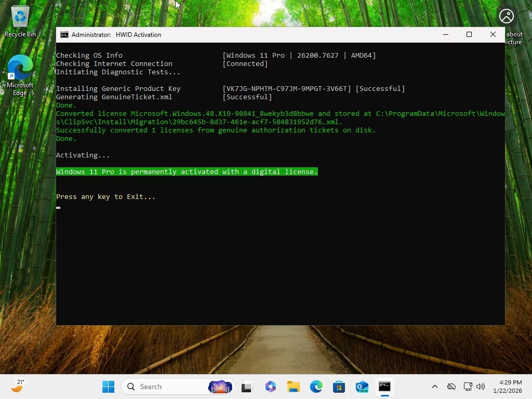Open File Explorer from the taskbar
The image size is (532, 399).
coord(294,387)
